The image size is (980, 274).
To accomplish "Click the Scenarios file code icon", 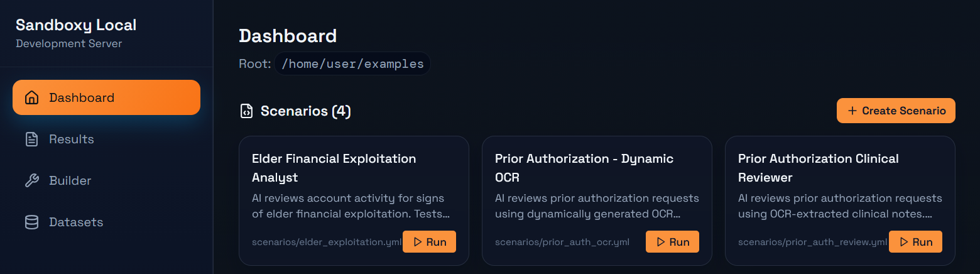I will (x=247, y=111).
